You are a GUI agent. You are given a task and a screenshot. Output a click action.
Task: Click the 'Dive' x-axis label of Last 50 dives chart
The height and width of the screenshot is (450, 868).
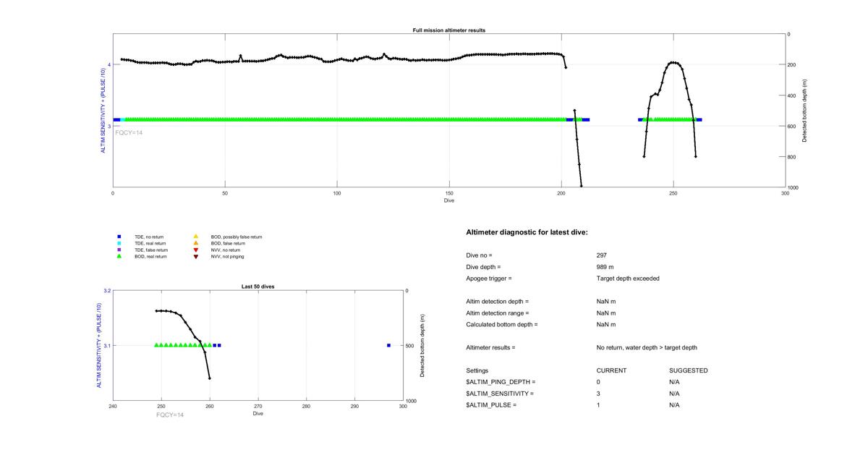point(258,413)
